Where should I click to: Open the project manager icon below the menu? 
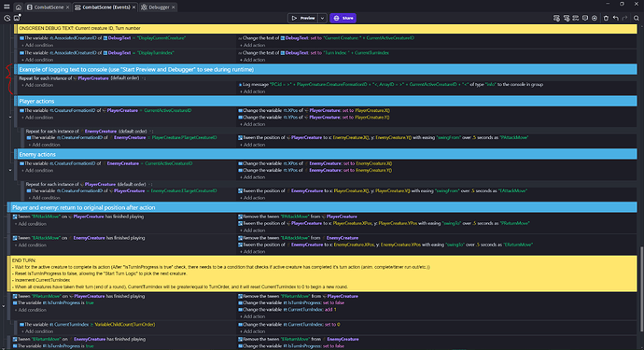(x=7, y=18)
